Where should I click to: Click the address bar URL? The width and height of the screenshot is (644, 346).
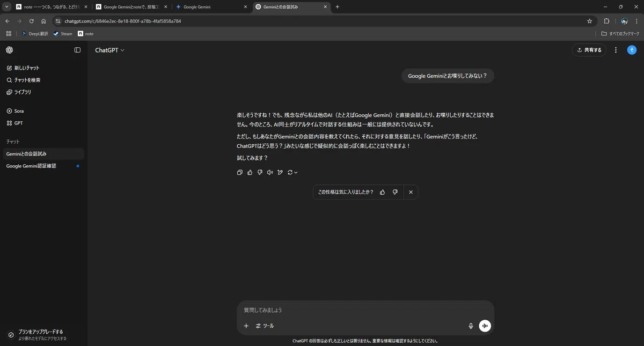[122, 21]
